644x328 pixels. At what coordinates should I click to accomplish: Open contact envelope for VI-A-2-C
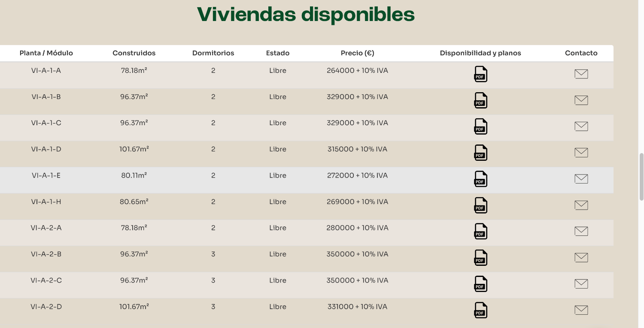click(x=581, y=284)
